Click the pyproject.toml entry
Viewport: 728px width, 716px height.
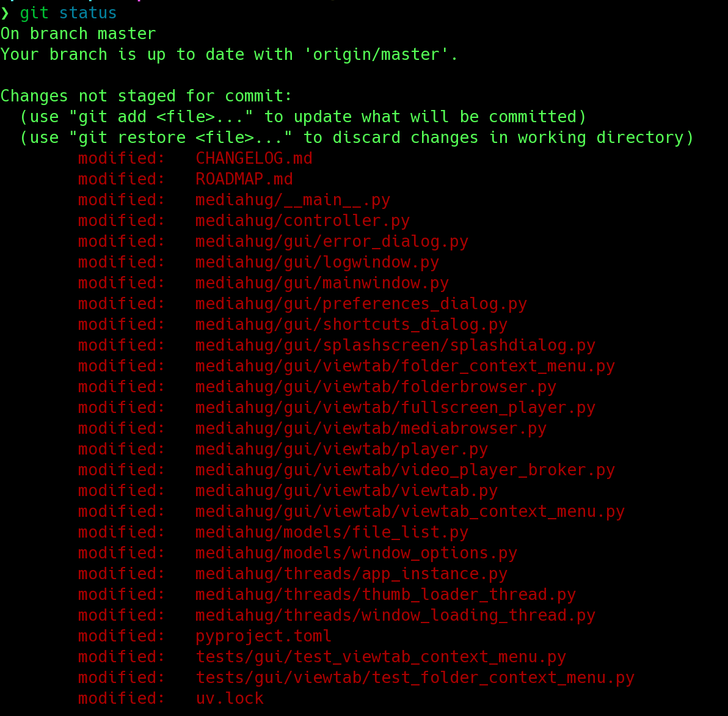pos(264,637)
